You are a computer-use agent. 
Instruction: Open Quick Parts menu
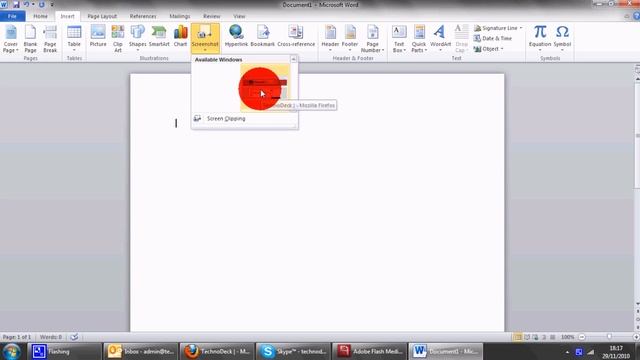tap(419, 39)
